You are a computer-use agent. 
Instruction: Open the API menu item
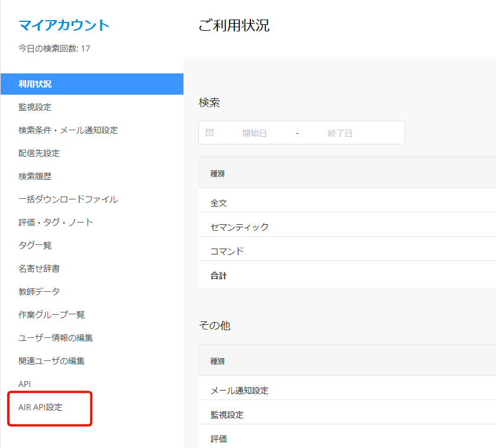pos(25,384)
